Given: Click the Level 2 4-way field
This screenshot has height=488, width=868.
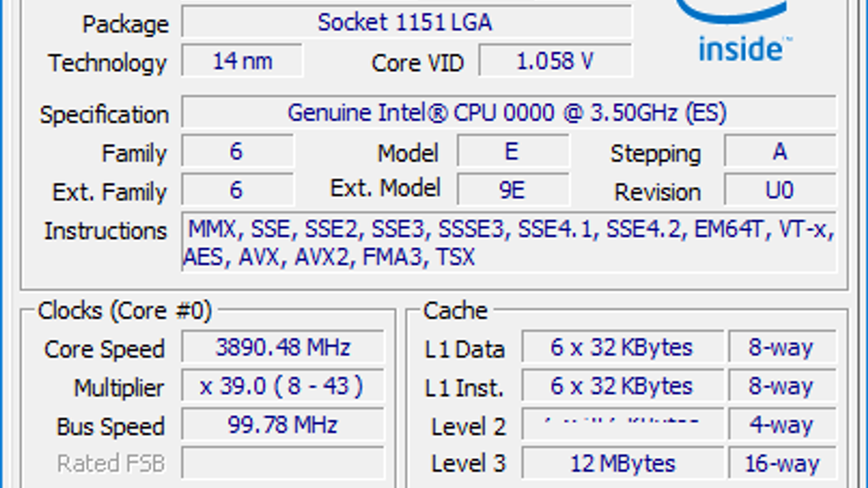Looking at the screenshot, I should 781,425.
